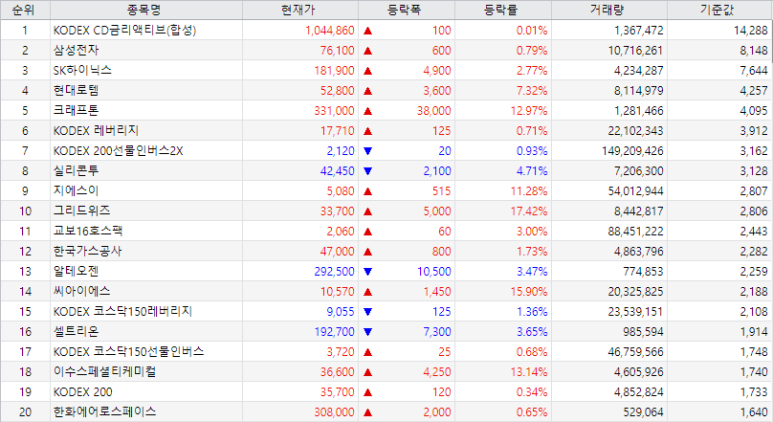Image resolution: width=773 pixels, height=422 pixels.
Task: Select stock name 셀트리온
Action: click(76, 331)
